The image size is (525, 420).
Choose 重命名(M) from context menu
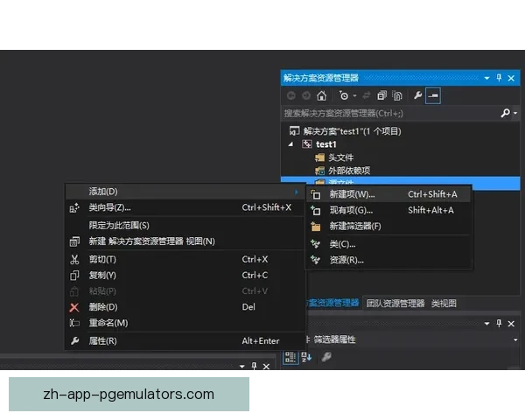coord(185,323)
